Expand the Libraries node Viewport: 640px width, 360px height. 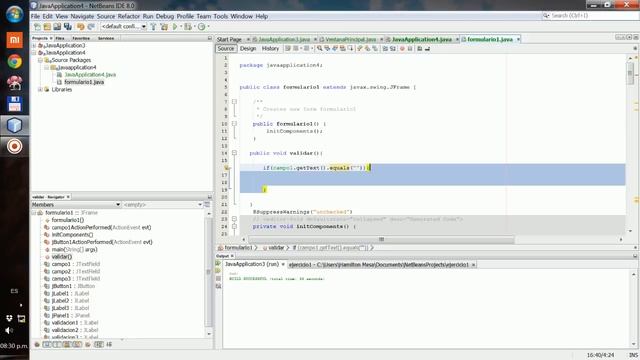pyautogui.click(x=40, y=89)
